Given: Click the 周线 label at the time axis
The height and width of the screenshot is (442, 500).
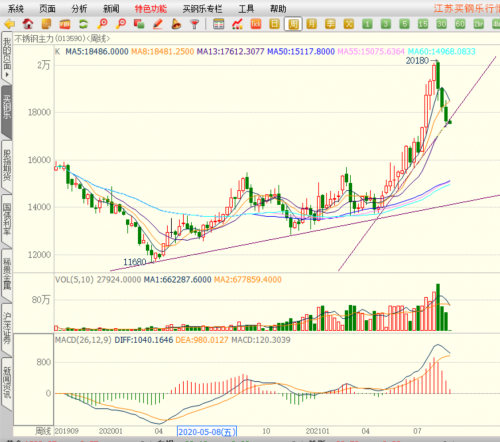Looking at the screenshot, I should (x=43, y=431).
